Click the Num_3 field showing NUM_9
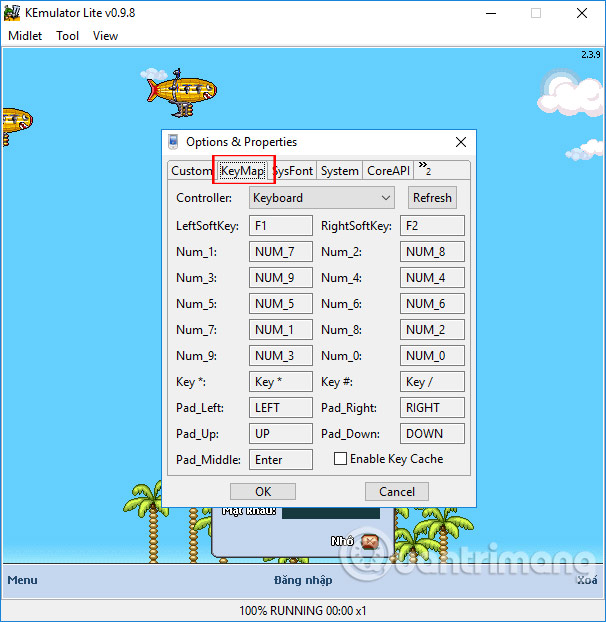This screenshot has width=606, height=622. click(x=281, y=278)
